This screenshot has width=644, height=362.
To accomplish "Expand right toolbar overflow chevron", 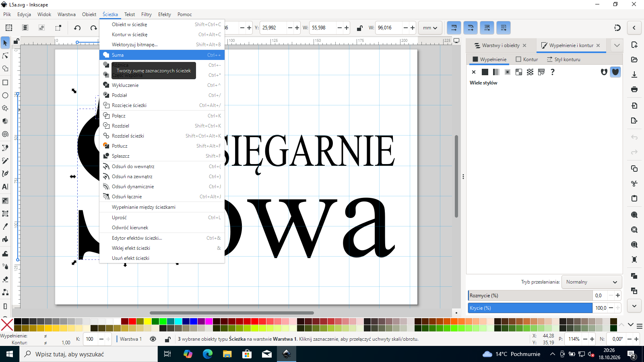I will (x=634, y=306).
